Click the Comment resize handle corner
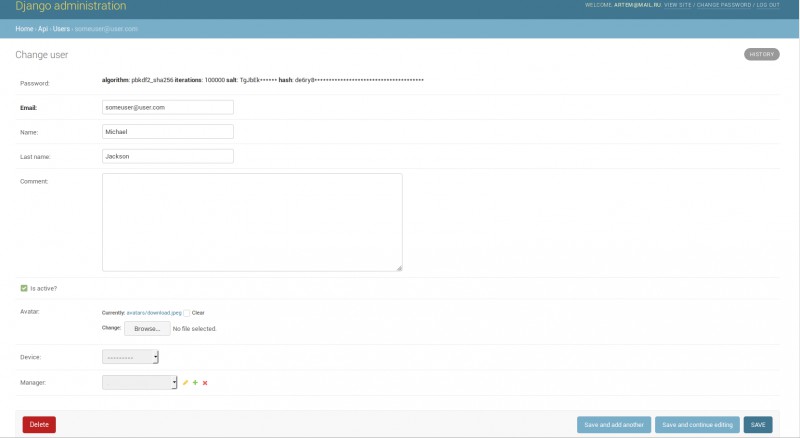Viewport: 800px width, 438px height. [399, 268]
